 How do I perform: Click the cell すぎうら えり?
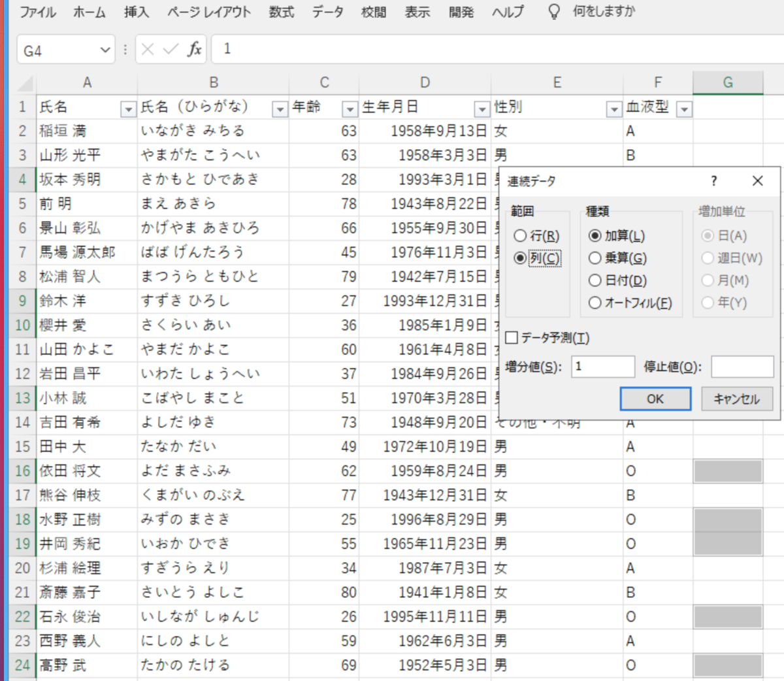[x=213, y=569]
